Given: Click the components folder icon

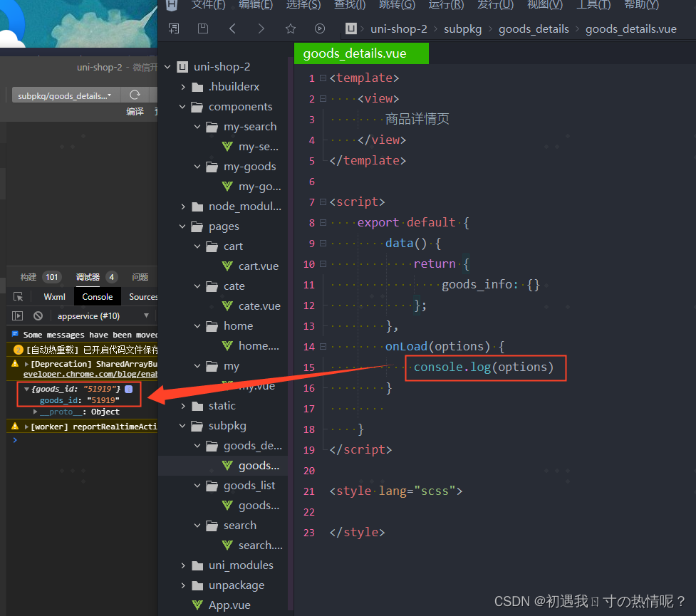Looking at the screenshot, I should (x=197, y=107).
